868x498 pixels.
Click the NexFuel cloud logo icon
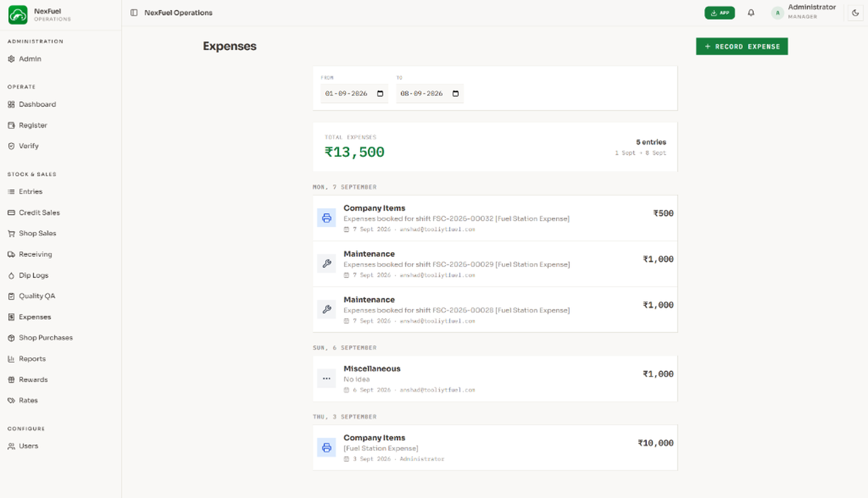18,15
